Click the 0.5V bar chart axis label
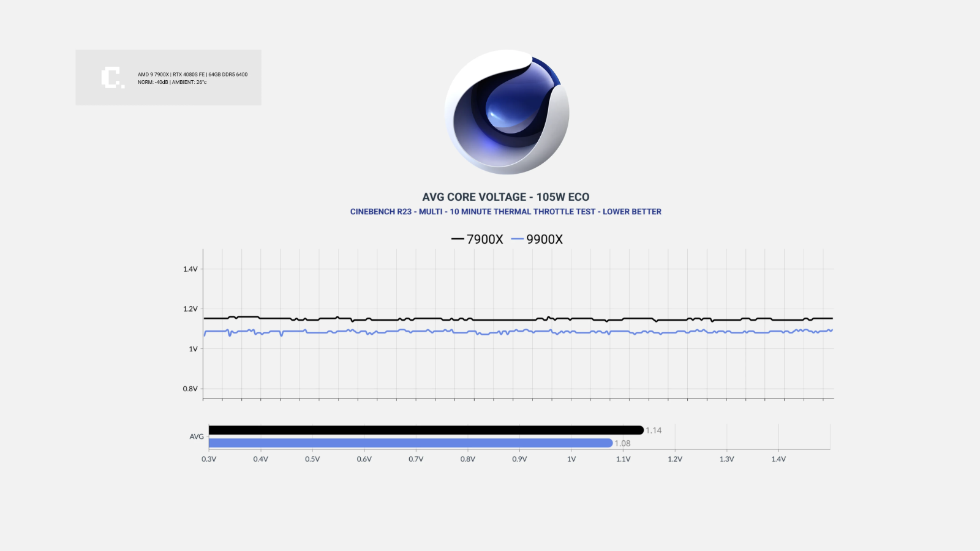The height and width of the screenshot is (551, 980). [x=312, y=459]
